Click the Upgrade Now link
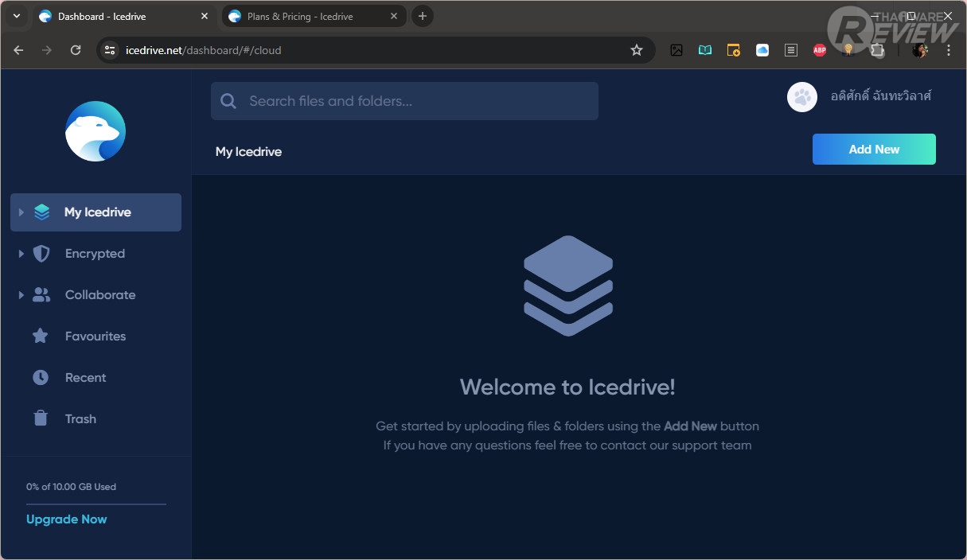 coord(67,519)
